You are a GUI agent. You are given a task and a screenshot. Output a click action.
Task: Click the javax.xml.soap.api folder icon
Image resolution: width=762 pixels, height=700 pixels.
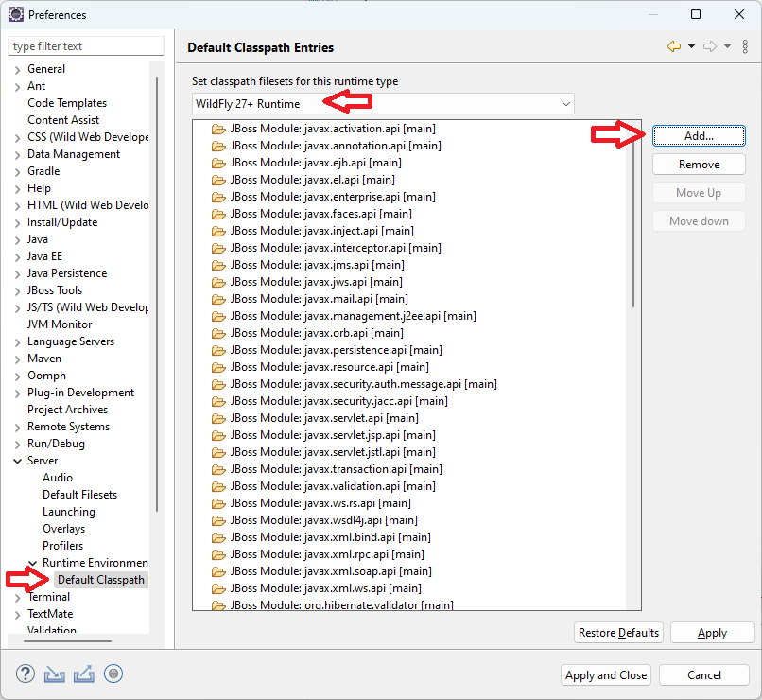[x=218, y=571]
